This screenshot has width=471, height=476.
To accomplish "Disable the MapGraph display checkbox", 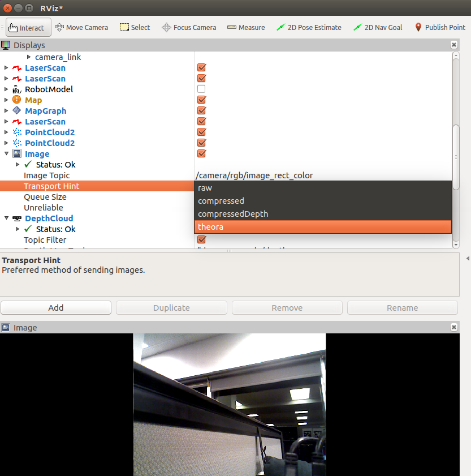I will point(201,111).
